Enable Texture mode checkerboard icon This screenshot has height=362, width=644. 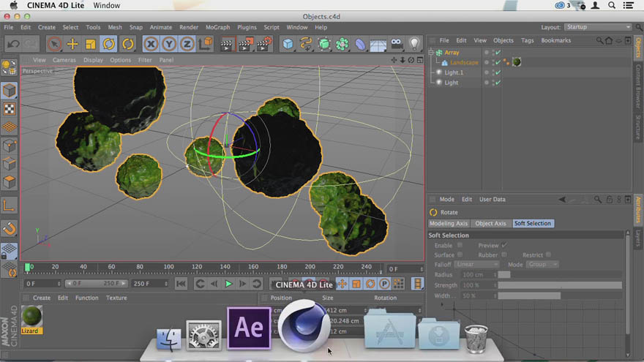[9, 109]
